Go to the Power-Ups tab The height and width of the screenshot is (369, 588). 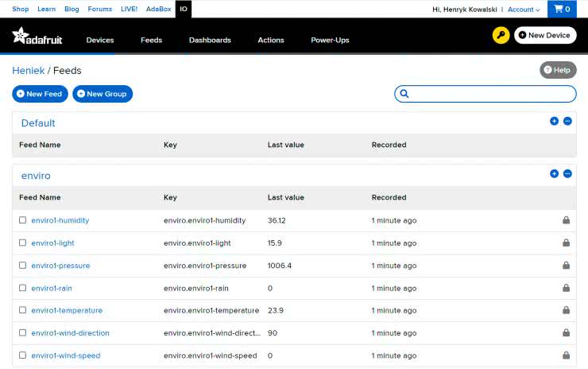(330, 40)
